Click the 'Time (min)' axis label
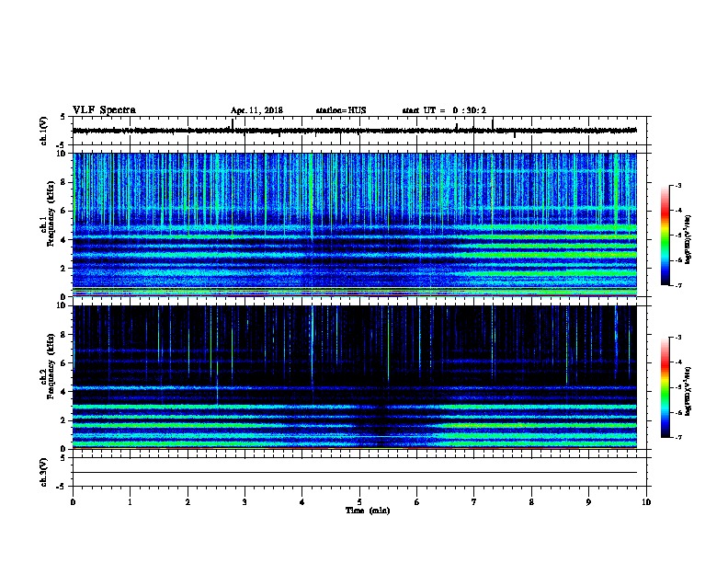728x563 pixels. tap(368, 511)
